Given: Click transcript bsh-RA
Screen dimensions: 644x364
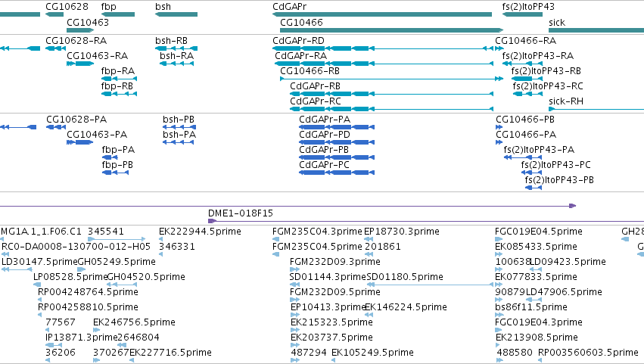Looking at the screenshot, I should point(176,56).
